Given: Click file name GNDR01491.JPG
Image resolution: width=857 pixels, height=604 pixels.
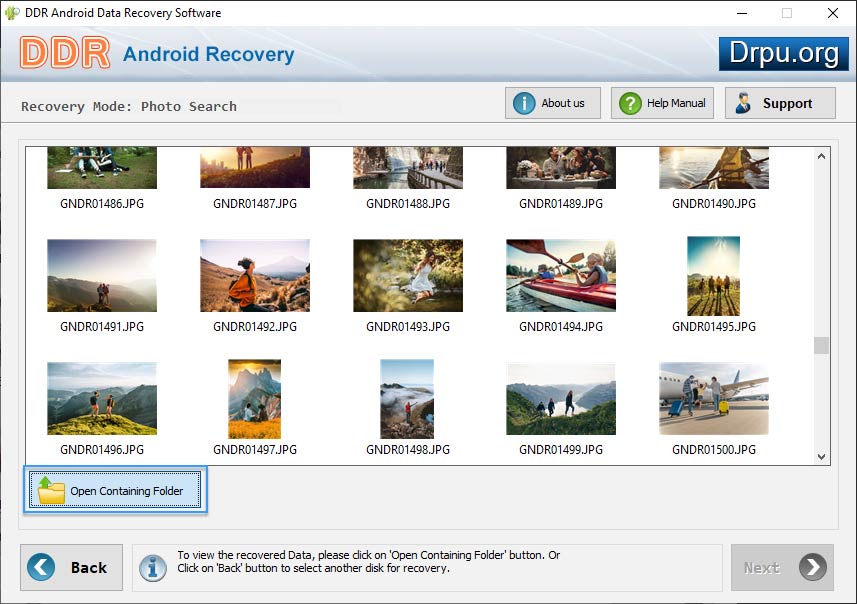Looking at the screenshot, I should coord(102,327).
